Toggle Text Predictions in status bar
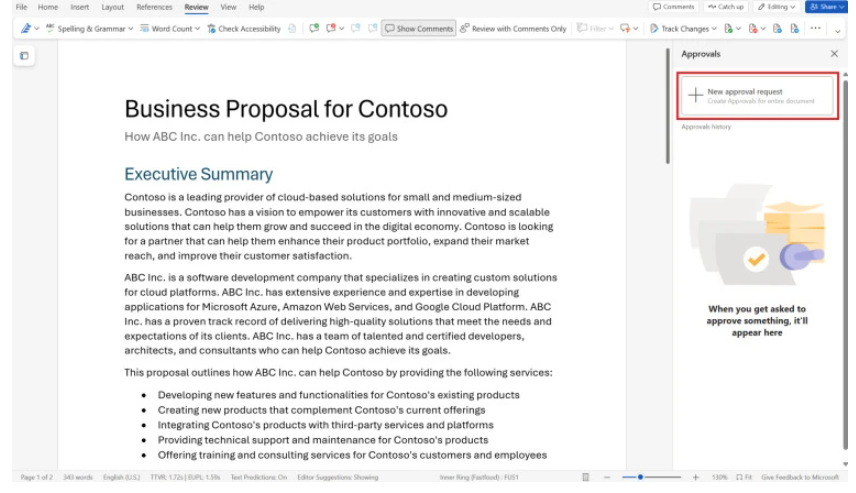Viewport: 856px width, 493px height. click(258, 478)
